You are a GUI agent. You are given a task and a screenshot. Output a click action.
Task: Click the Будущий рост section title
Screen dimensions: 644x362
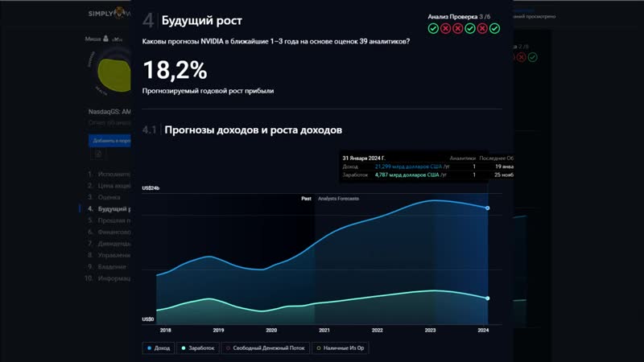coord(202,21)
